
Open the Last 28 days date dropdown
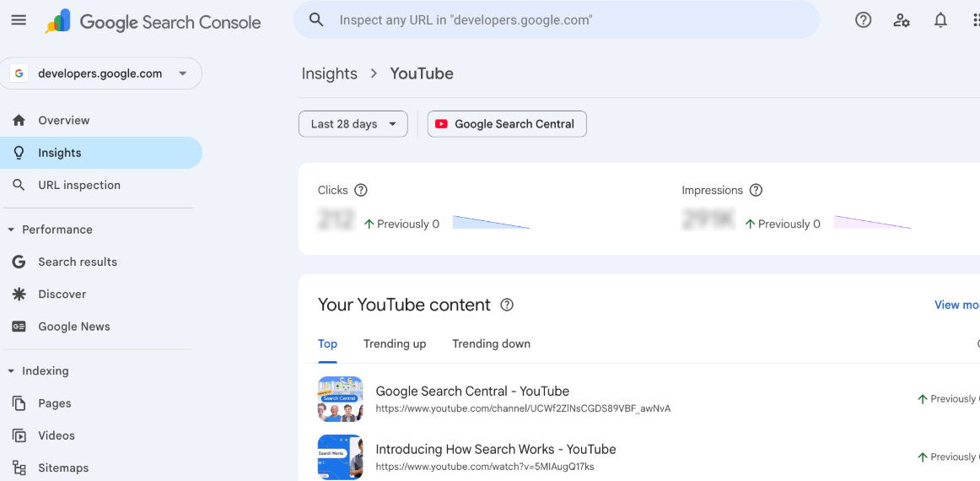(353, 124)
